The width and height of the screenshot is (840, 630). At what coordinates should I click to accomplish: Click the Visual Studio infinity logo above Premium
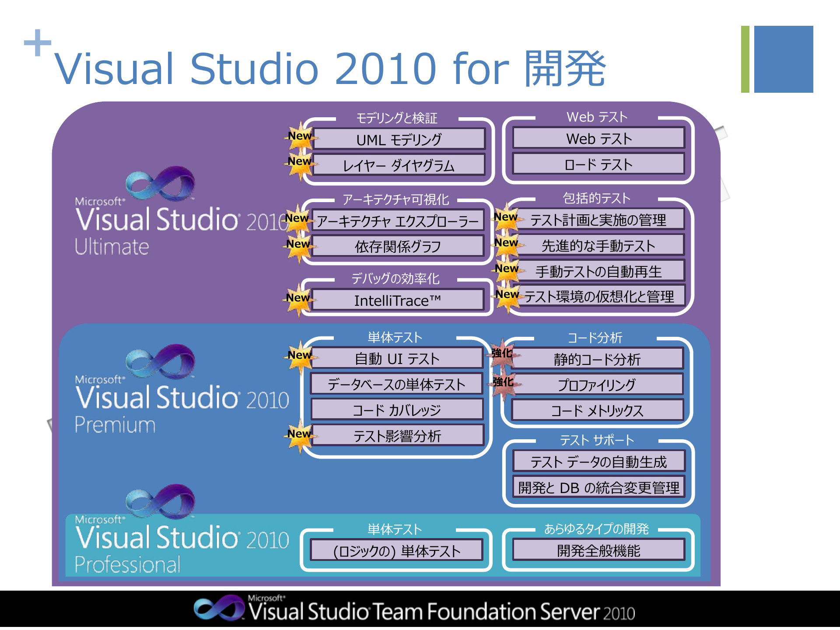pos(160,362)
